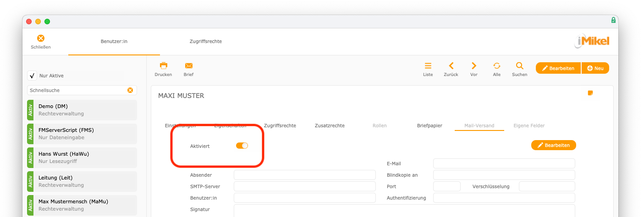Open search with Suchen magnifier icon
The height and width of the screenshot is (217, 644).
[x=520, y=65]
